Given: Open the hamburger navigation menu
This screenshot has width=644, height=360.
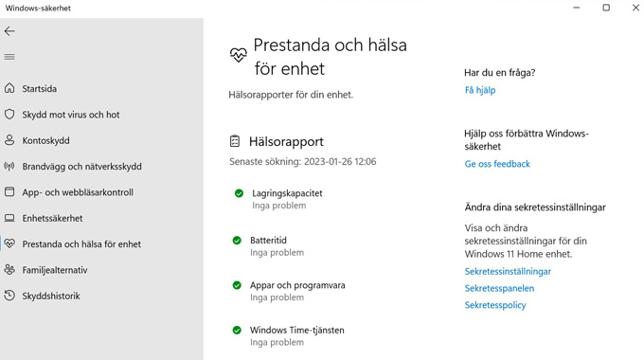Looking at the screenshot, I should pos(9,57).
